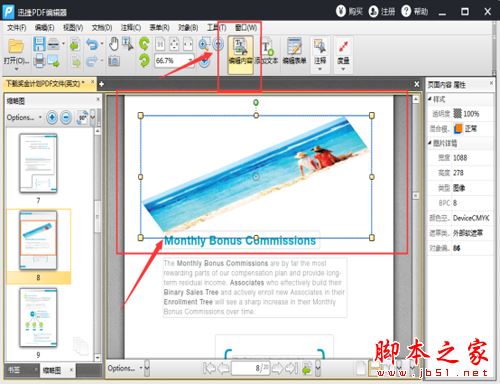The height and width of the screenshot is (384, 500).
Task: Expand the Annotate (注释) dropdown arrow
Action: coord(320,69)
